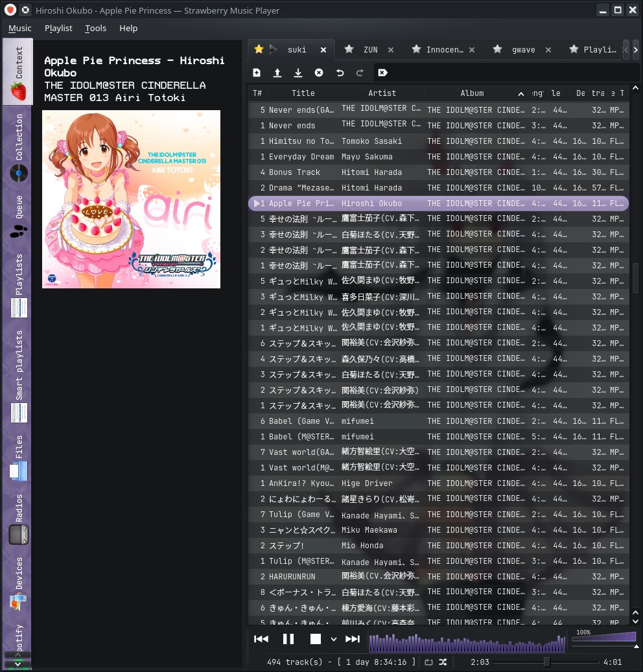Switch to the ZUN playlist tab
Image resolution: width=643 pixels, height=672 pixels.
[x=370, y=50]
